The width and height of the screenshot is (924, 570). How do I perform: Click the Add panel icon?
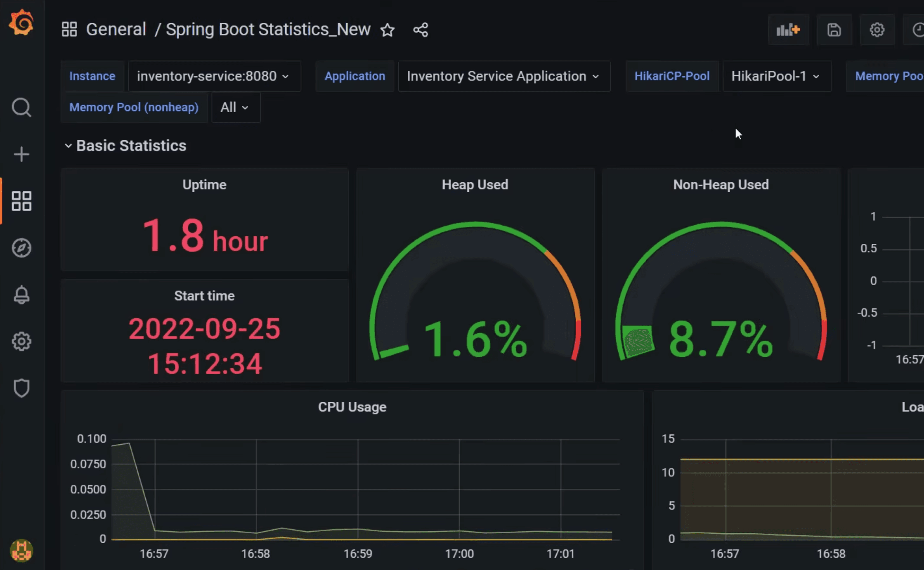click(x=788, y=30)
